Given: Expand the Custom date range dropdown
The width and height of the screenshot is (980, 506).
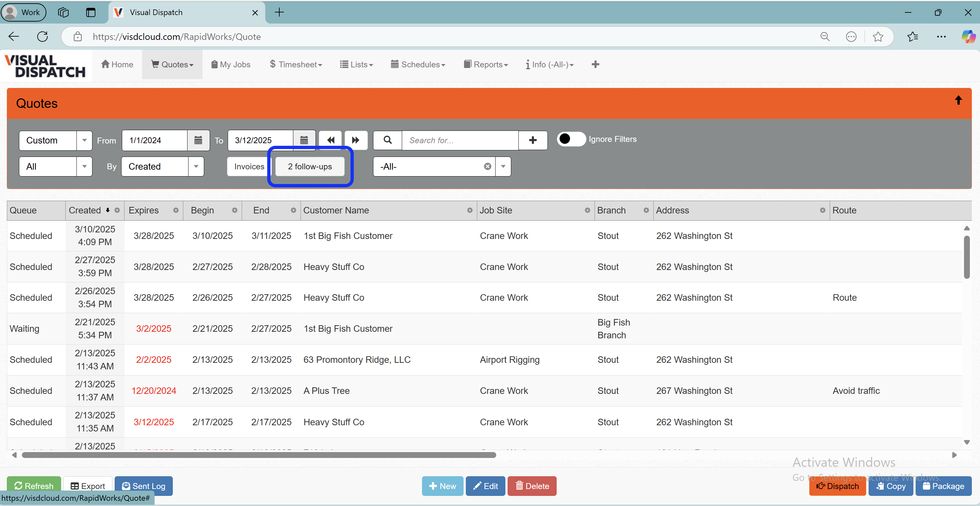Looking at the screenshot, I should (84, 140).
